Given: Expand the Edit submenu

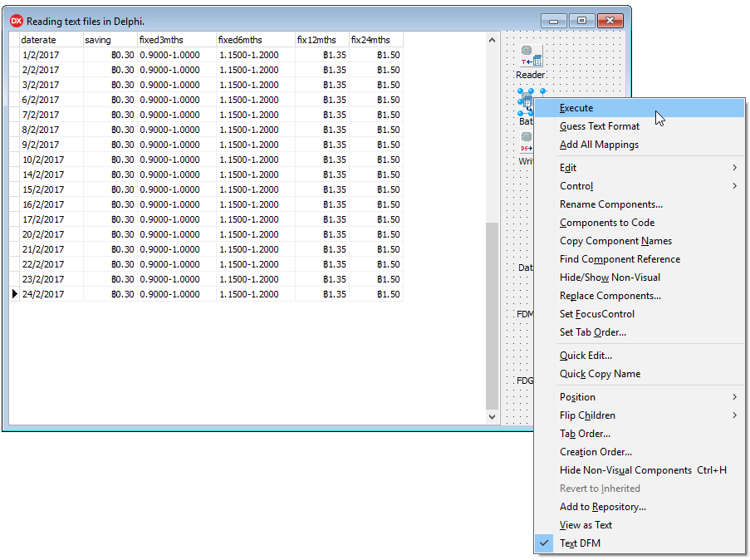Looking at the screenshot, I should 567,167.
